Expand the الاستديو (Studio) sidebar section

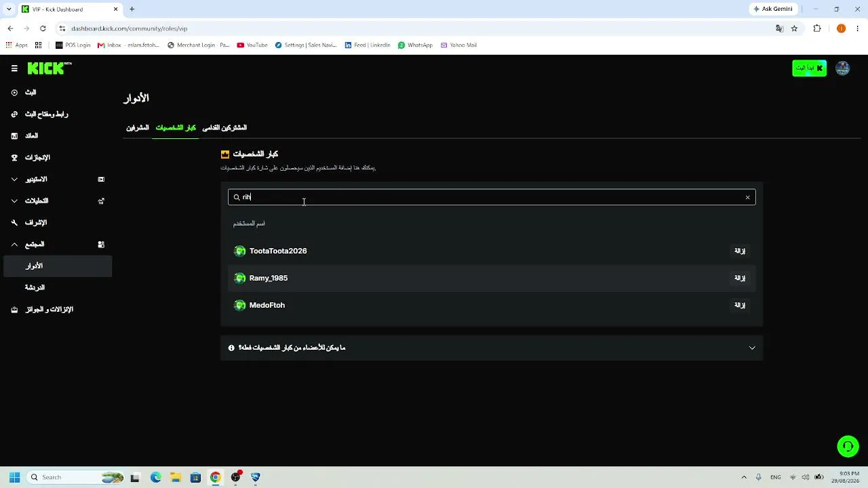[58, 179]
